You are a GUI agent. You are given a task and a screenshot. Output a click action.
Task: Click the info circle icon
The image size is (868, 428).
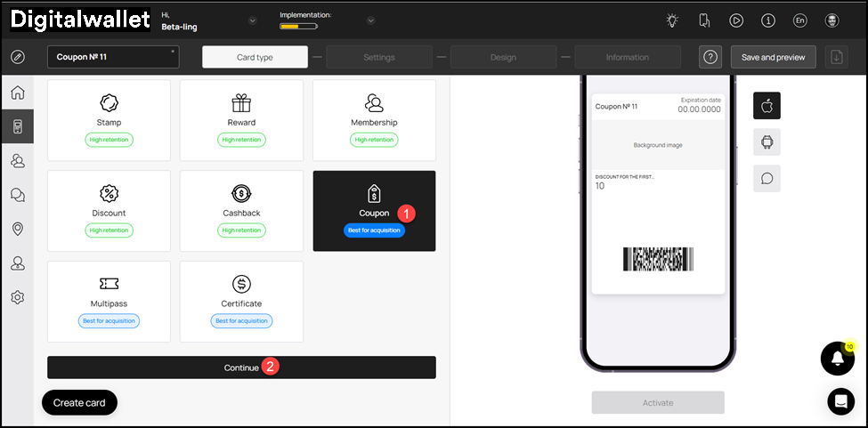[x=767, y=21]
